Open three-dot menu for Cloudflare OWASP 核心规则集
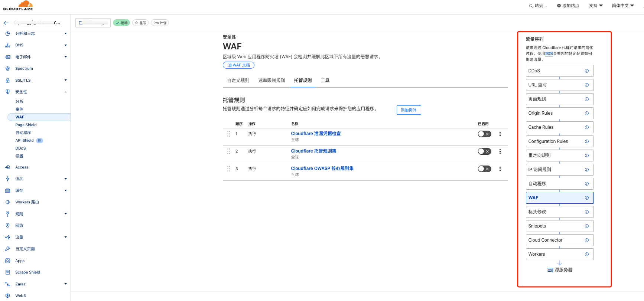644x301 pixels. tap(500, 169)
